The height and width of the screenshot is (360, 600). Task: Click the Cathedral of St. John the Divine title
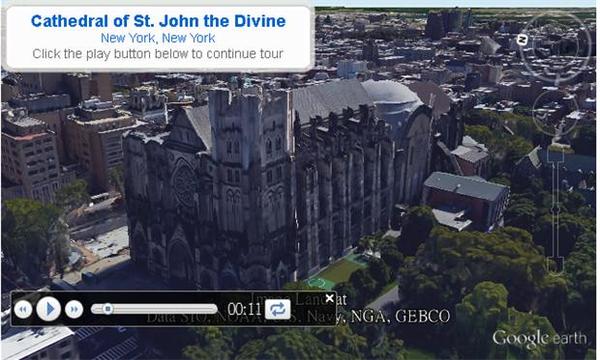click(x=158, y=21)
